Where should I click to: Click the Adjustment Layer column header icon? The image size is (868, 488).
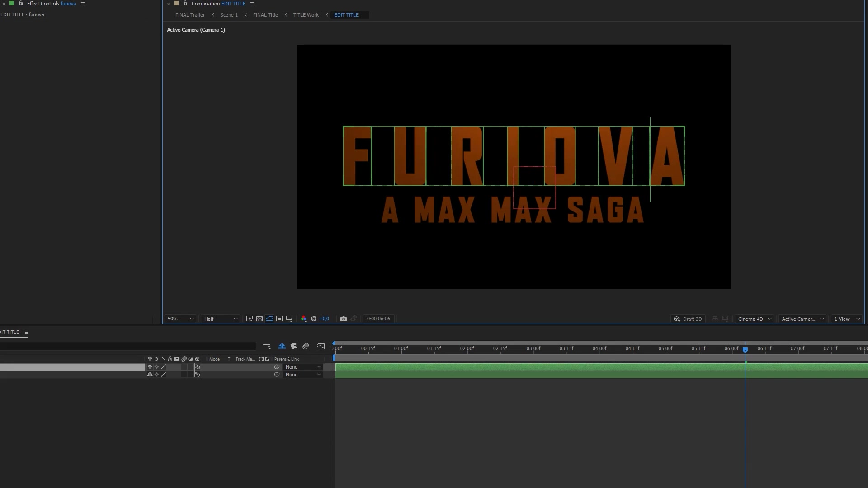[x=190, y=359]
